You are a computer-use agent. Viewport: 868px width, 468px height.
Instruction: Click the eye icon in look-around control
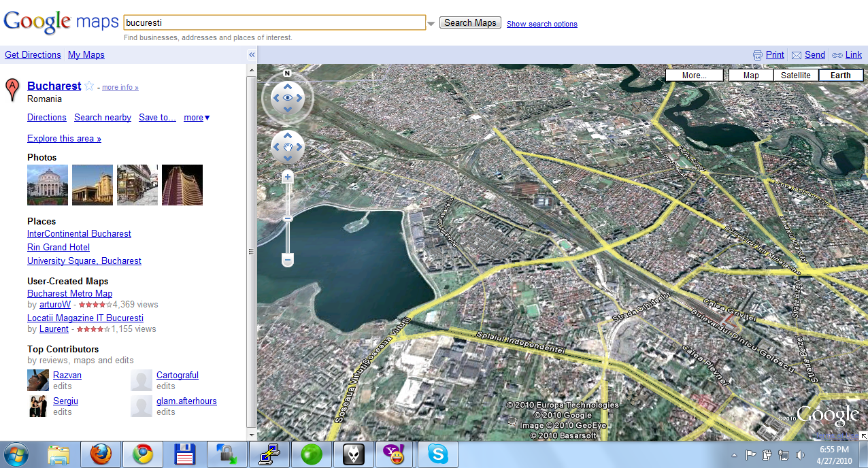point(288,98)
